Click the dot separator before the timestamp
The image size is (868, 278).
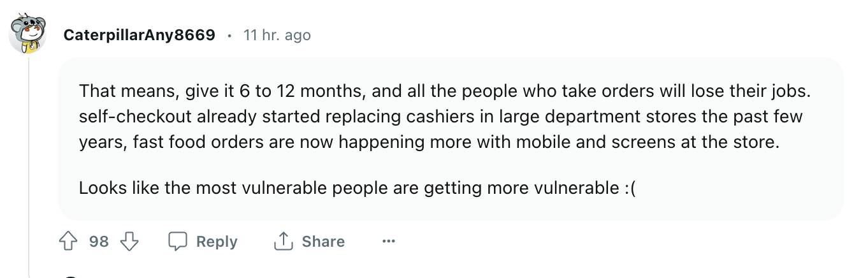tap(229, 35)
